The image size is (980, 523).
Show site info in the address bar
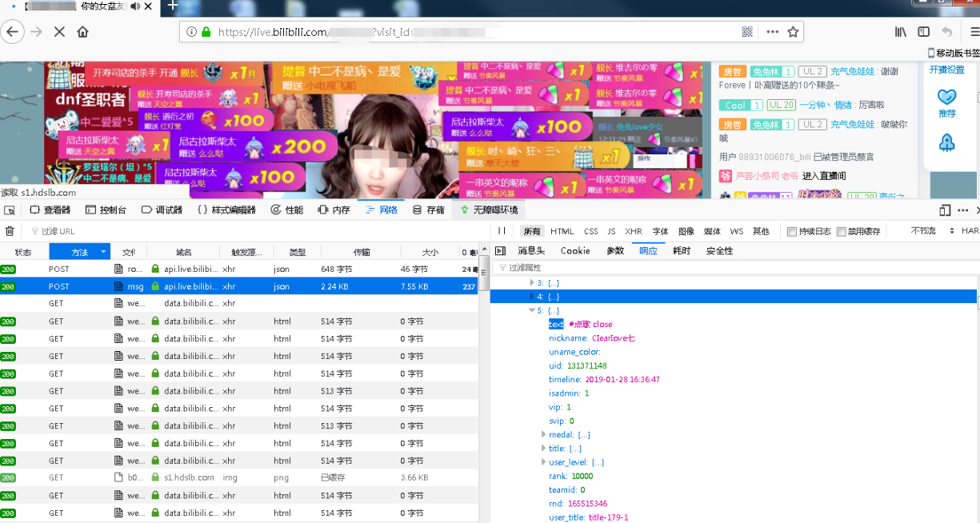(191, 32)
